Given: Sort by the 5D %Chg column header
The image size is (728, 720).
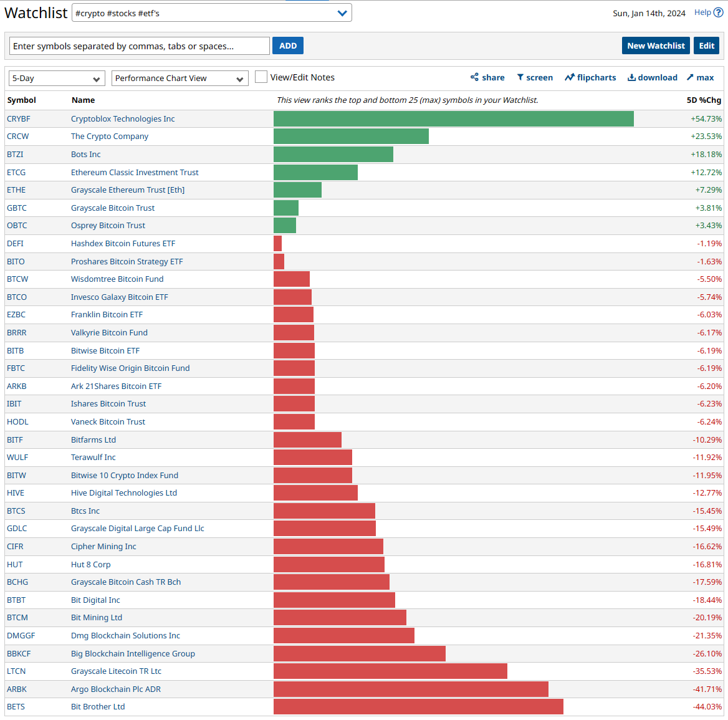Looking at the screenshot, I should pos(704,100).
